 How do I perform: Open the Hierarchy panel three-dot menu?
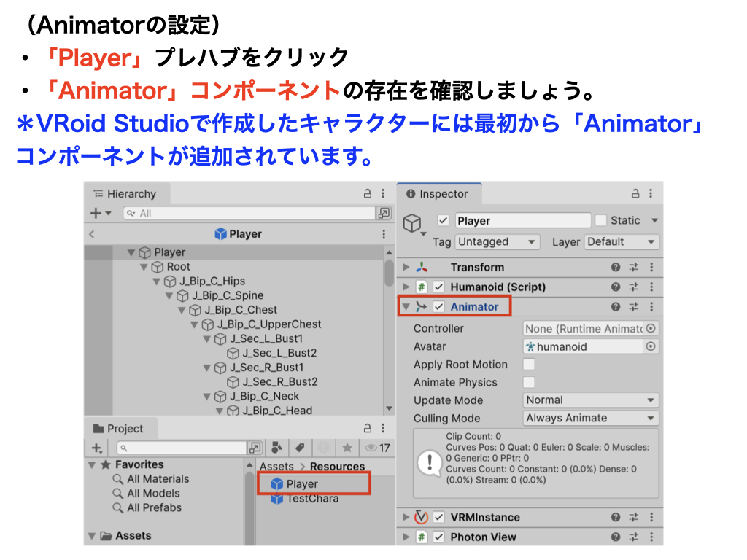pos(383,194)
